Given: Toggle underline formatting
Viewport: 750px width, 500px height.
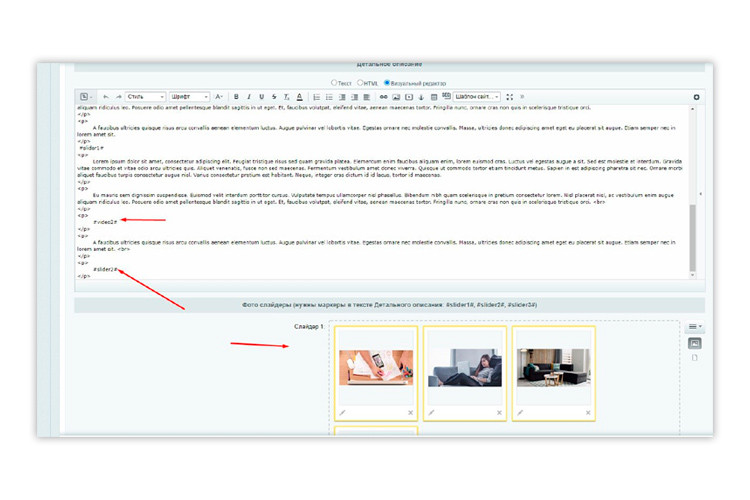Looking at the screenshot, I should [261, 97].
